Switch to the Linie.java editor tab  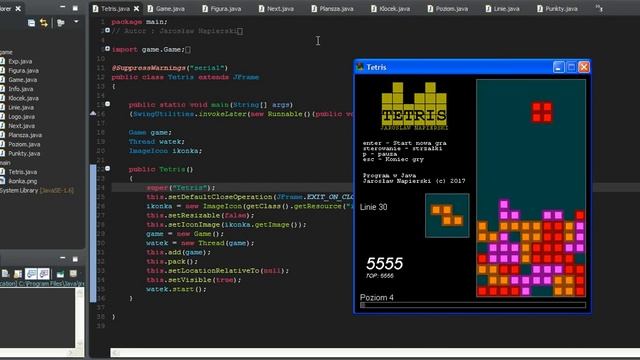point(502,9)
